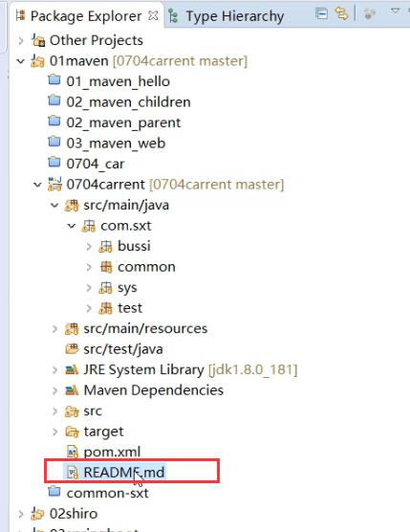410x532 pixels.
Task: Click the Focus on Active Task icon
Action: click(x=370, y=13)
